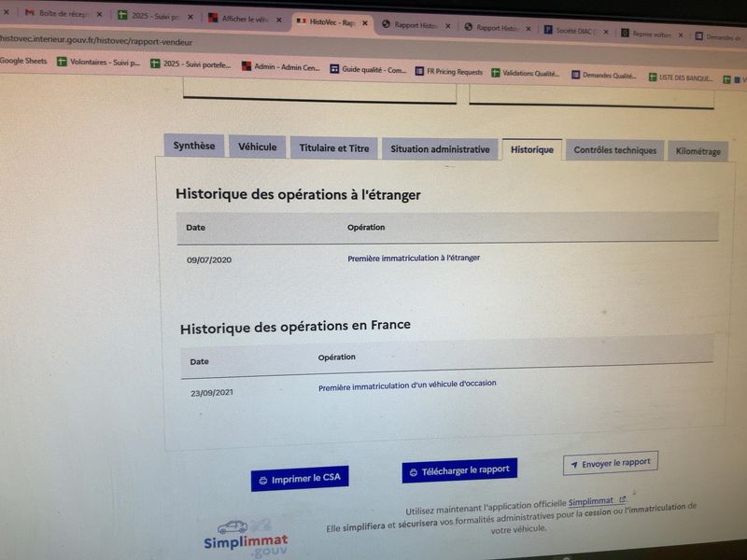Click the browser address bar URL

click(x=96, y=41)
